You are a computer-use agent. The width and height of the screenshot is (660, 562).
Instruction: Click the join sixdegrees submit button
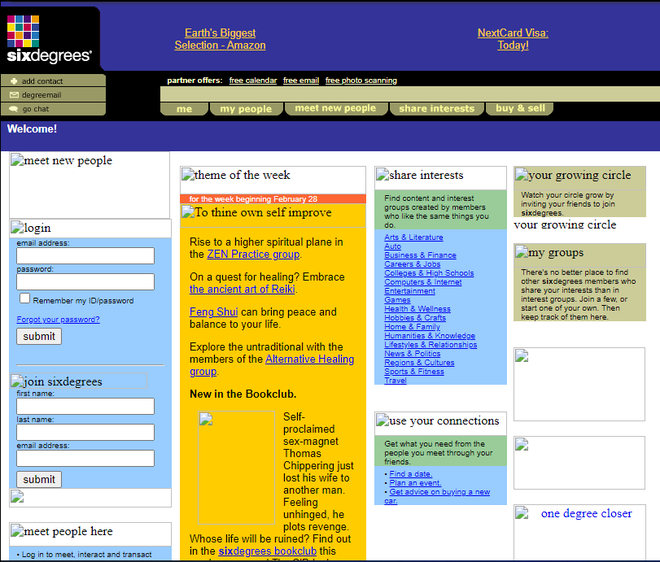tap(39, 479)
